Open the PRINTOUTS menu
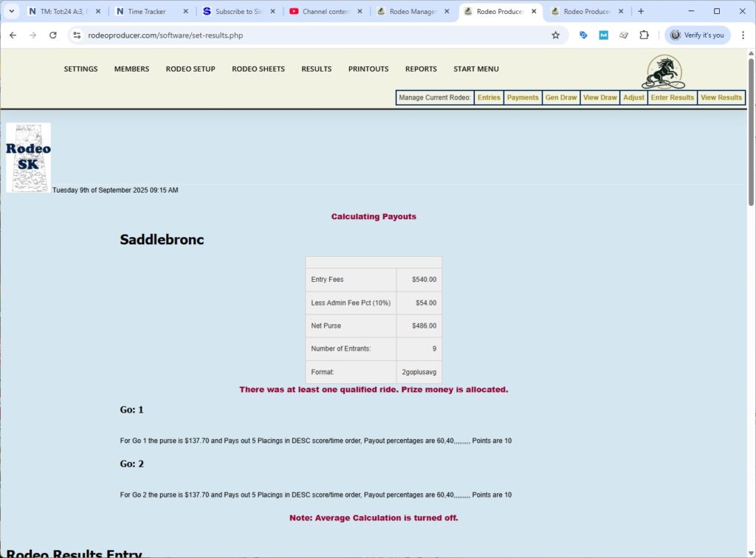 click(368, 69)
